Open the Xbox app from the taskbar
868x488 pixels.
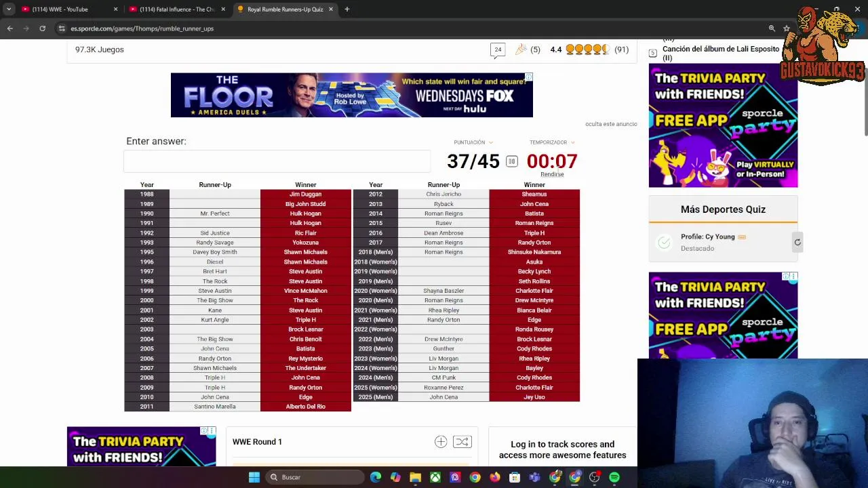click(x=435, y=477)
